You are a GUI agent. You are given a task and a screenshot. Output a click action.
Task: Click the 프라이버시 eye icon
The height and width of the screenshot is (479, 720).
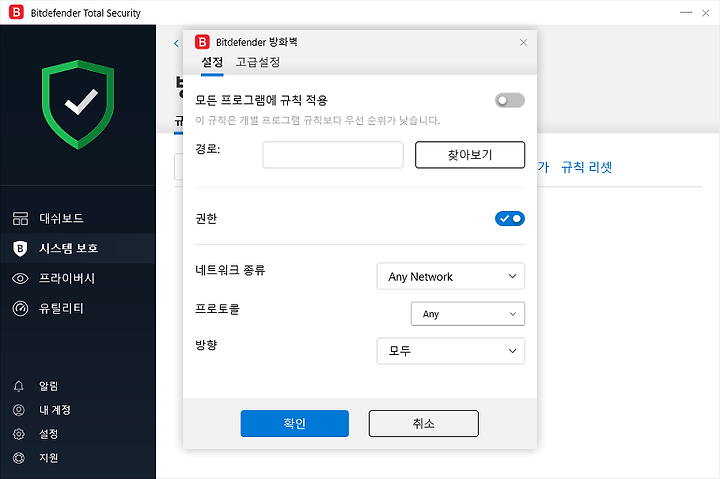(x=20, y=278)
